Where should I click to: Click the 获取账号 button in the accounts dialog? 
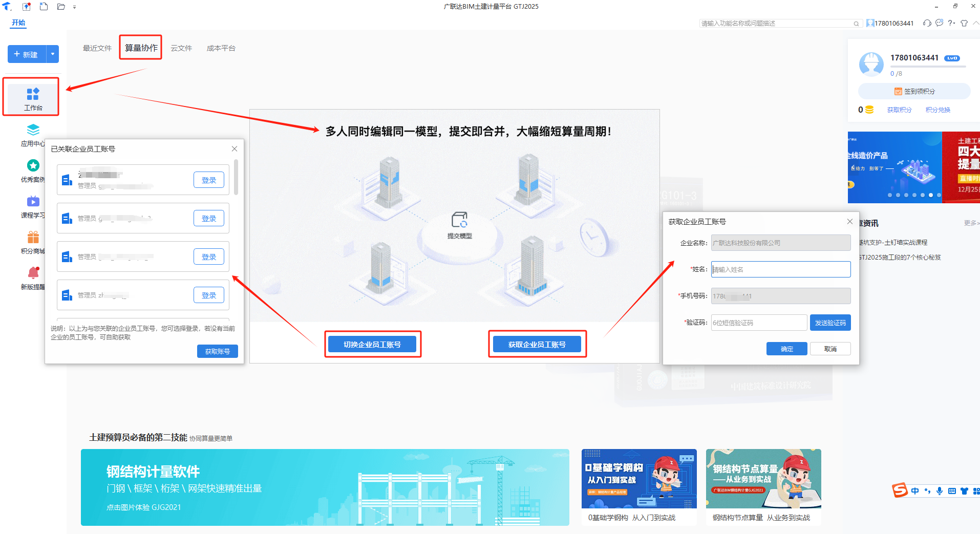pos(217,351)
